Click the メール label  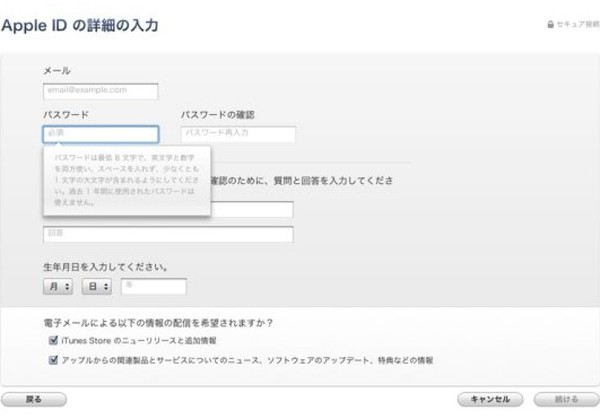coord(57,71)
